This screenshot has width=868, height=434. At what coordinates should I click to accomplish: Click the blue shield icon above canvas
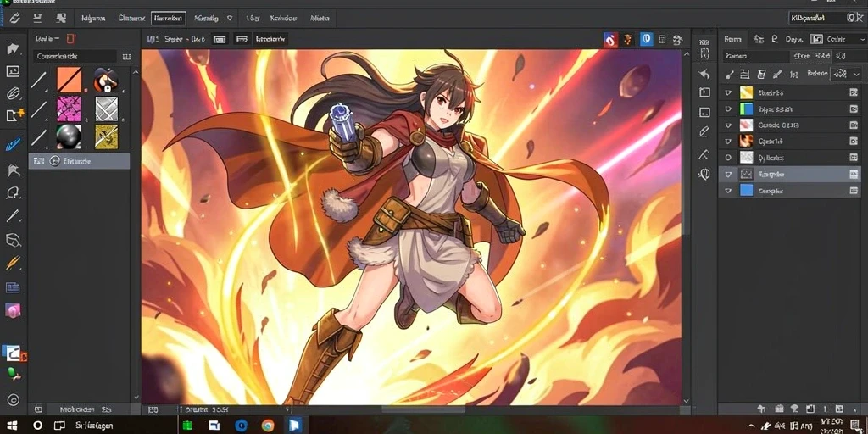click(646, 39)
